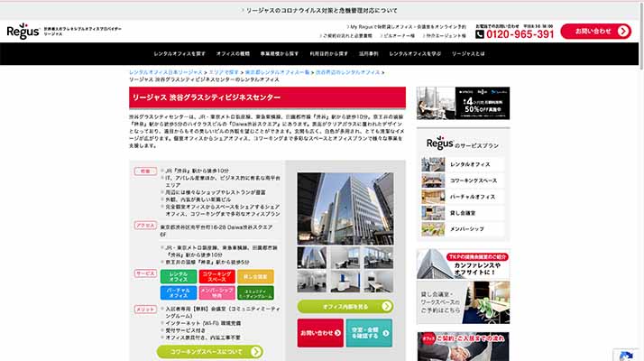This screenshot has height=361, width=644.
Task: Select green レンタルオフィス service tile
Action: click(x=179, y=276)
